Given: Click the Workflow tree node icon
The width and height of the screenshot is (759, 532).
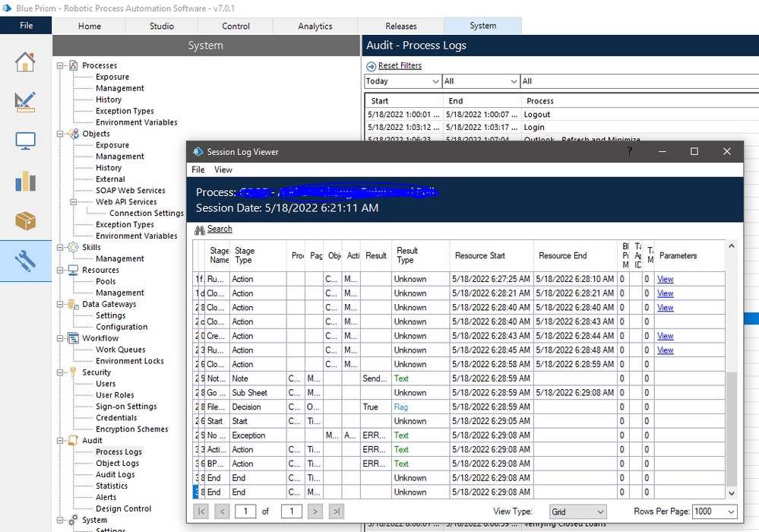Looking at the screenshot, I should tap(73, 338).
